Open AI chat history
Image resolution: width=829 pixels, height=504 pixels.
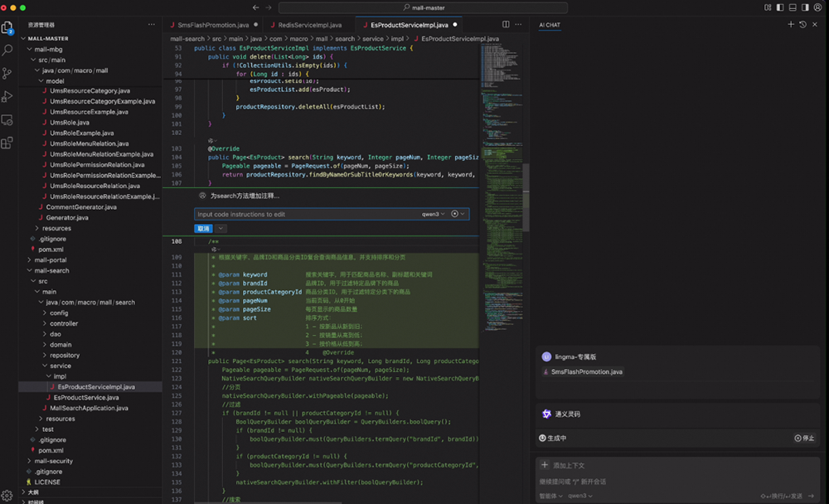(x=802, y=25)
